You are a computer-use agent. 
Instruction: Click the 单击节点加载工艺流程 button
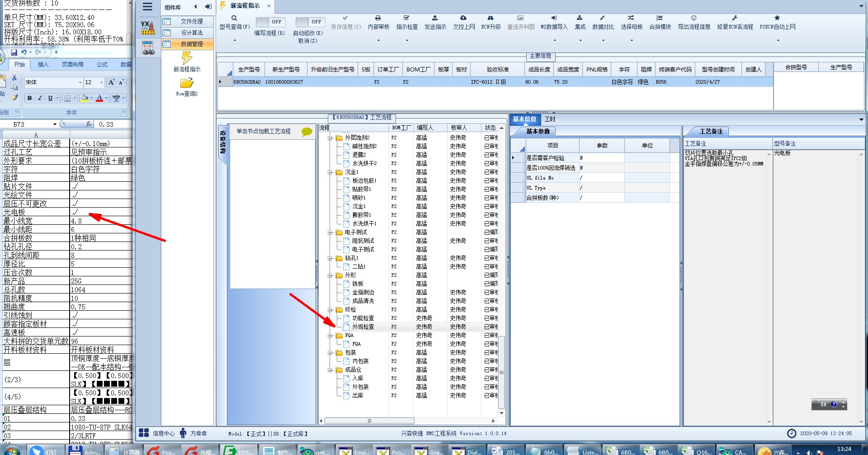click(264, 132)
